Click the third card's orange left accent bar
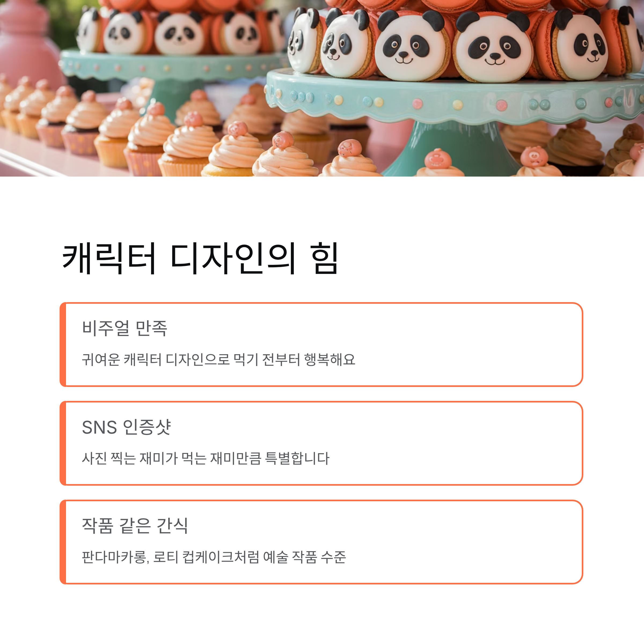 pos(63,542)
